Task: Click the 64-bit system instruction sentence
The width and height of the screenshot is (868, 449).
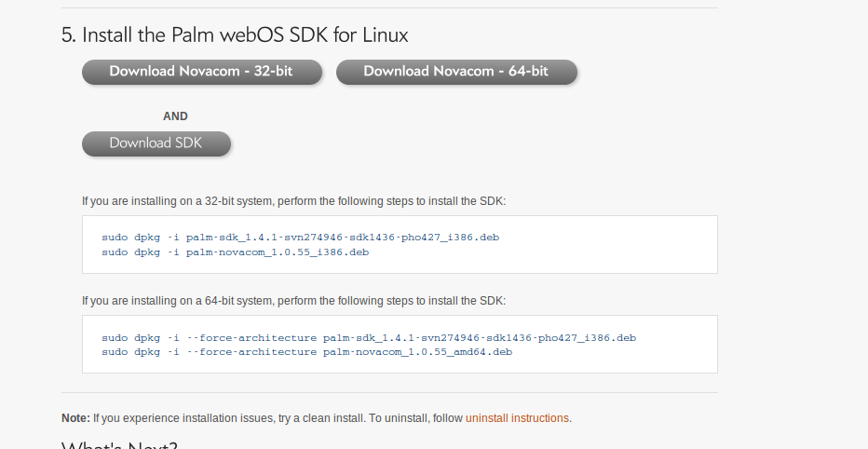Action: click(294, 301)
